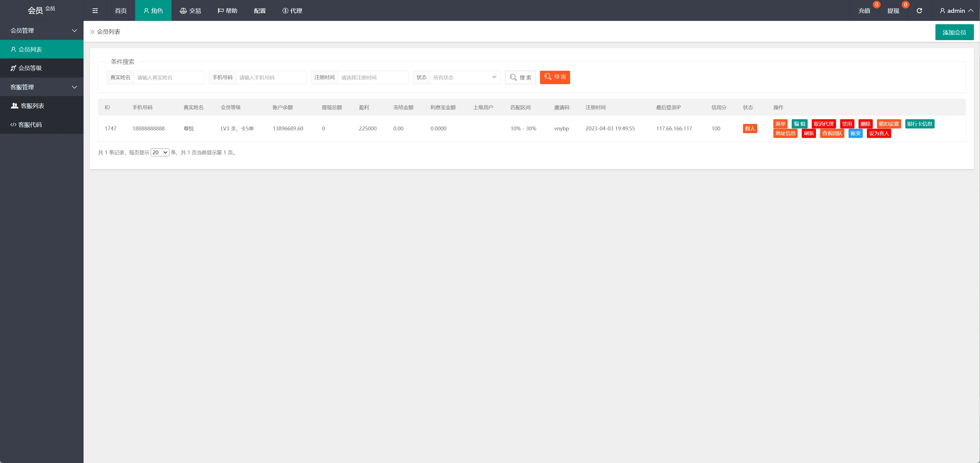
Task: Click the 搜索 search button
Action: [520, 77]
